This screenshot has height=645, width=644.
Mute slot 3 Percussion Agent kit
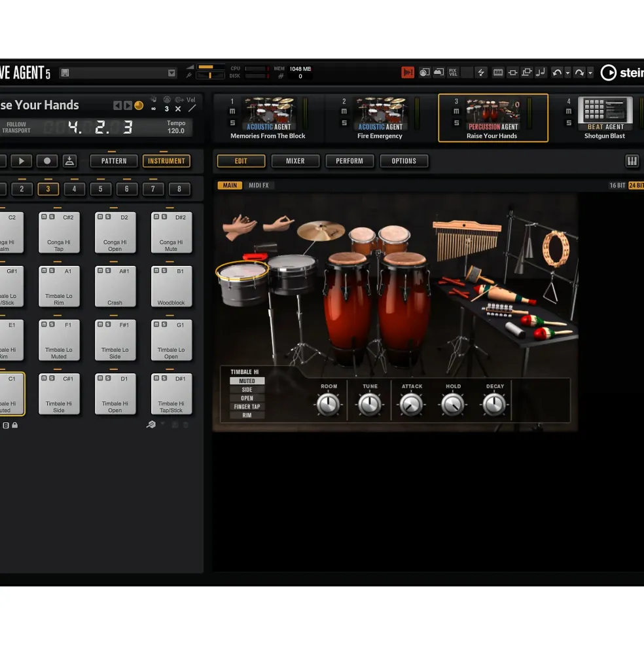tap(456, 111)
